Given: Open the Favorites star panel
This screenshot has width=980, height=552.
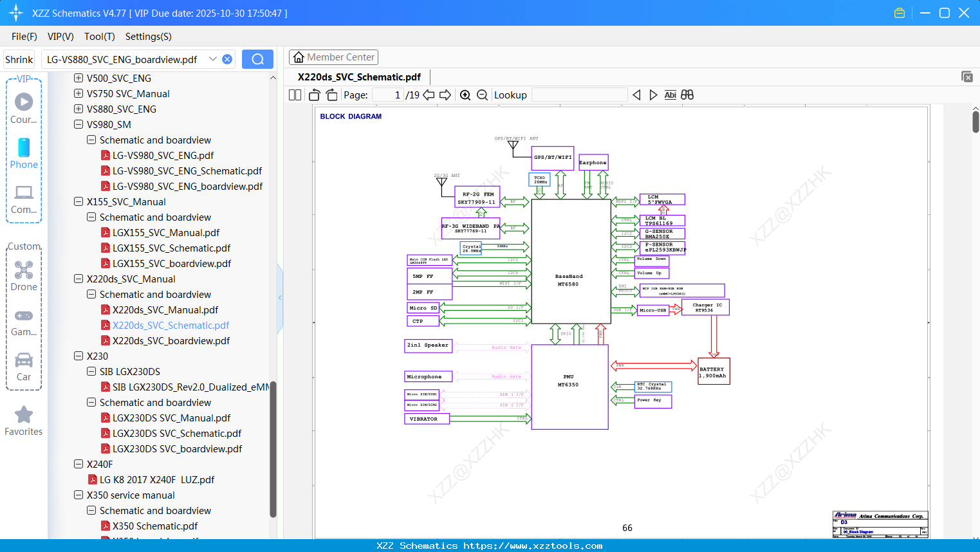Looking at the screenshot, I should [24, 415].
